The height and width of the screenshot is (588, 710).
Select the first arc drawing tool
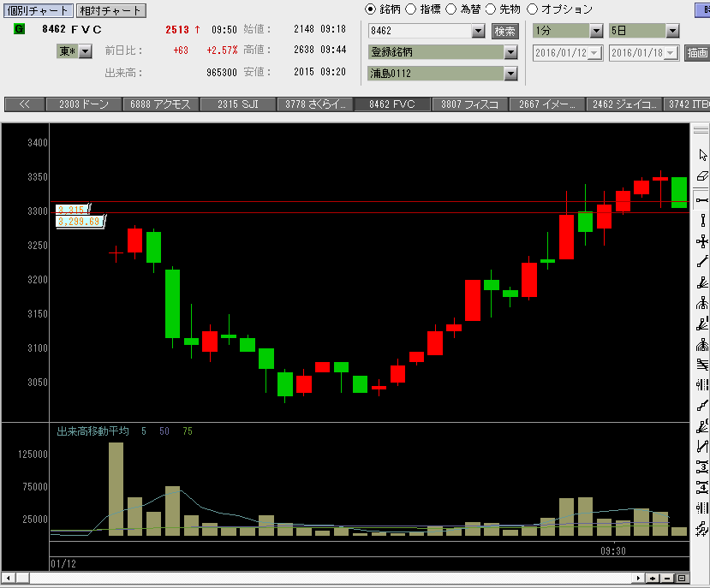[702, 303]
